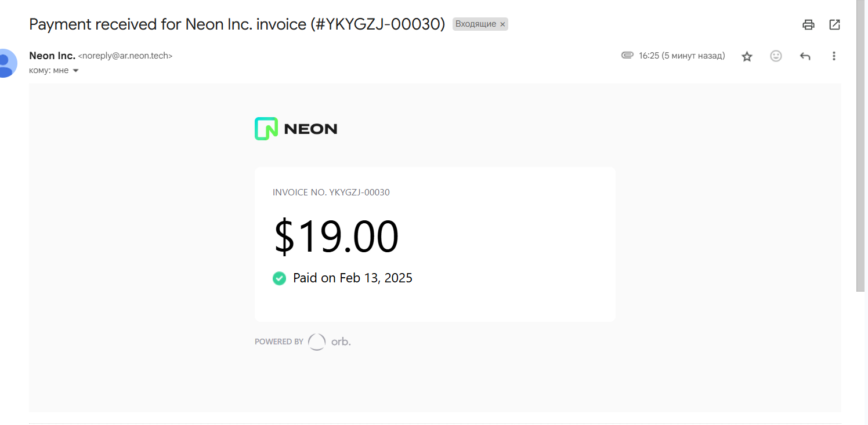Open the orb. powered-by link
868x425 pixels.
click(330, 342)
